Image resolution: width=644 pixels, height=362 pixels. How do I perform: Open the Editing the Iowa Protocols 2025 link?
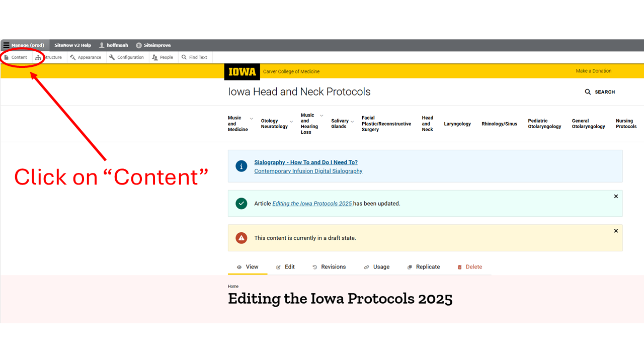(311, 203)
